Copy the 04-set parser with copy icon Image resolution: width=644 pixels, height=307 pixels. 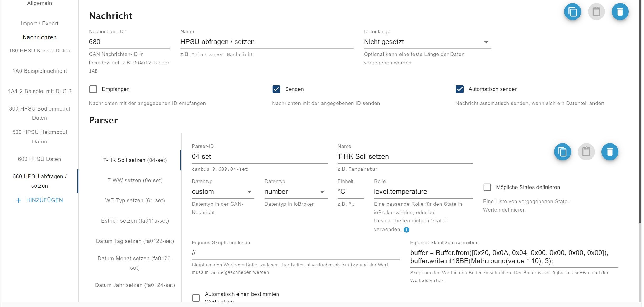coord(562,152)
